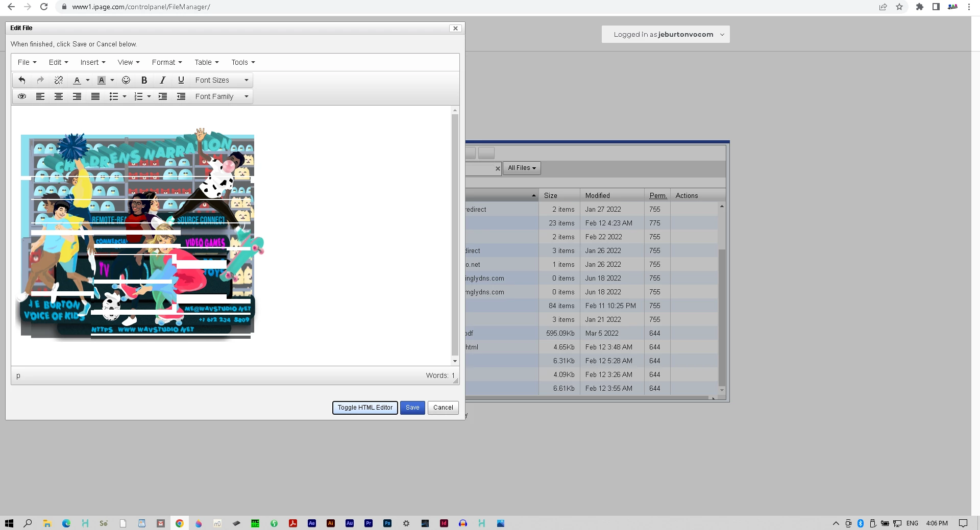Open the Insert menu

coord(93,62)
